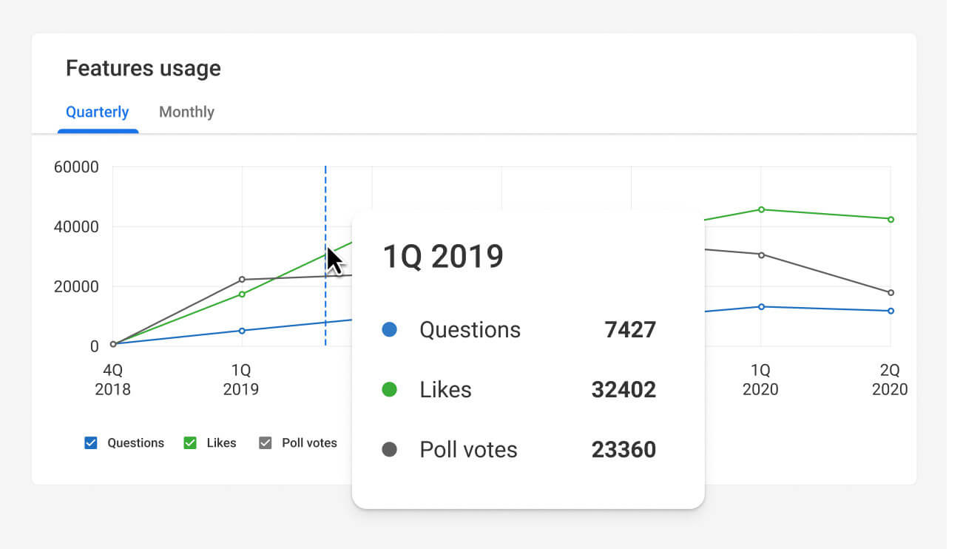This screenshot has height=549, width=980.
Task: Click the Questions data point at 1Q 2019
Action: (242, 331)
